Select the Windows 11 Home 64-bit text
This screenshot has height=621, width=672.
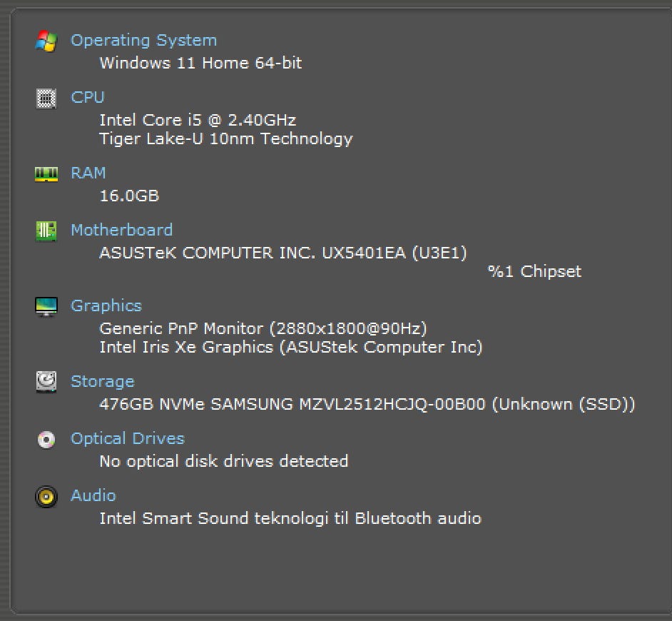(200, 63)
